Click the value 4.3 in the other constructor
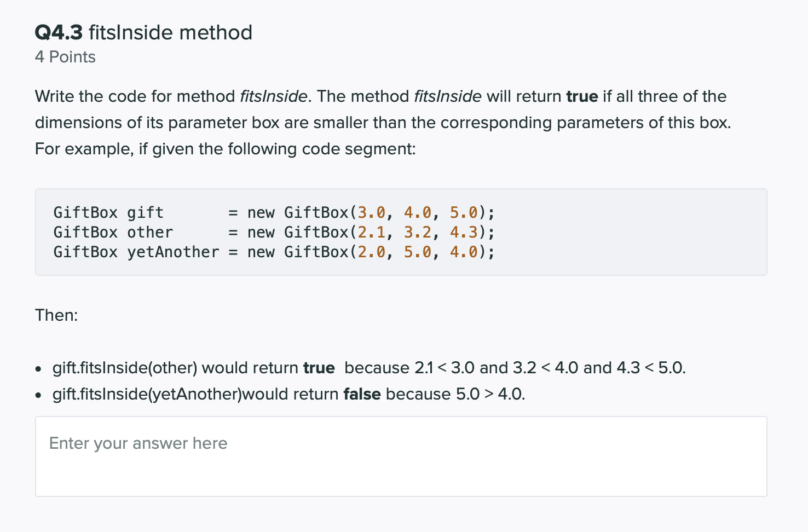The height and width of the screenshot is (532, 808). pos(464,232)
